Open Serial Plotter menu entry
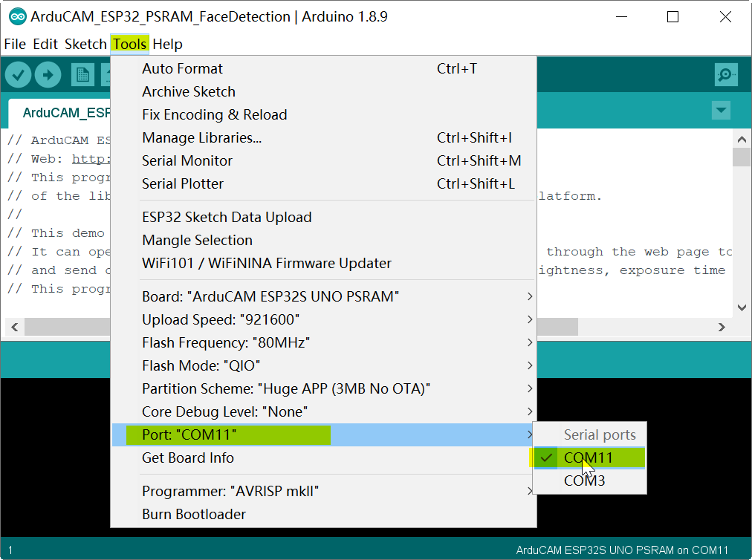This screenshot has height=560, width=752. tap(324, 183)
